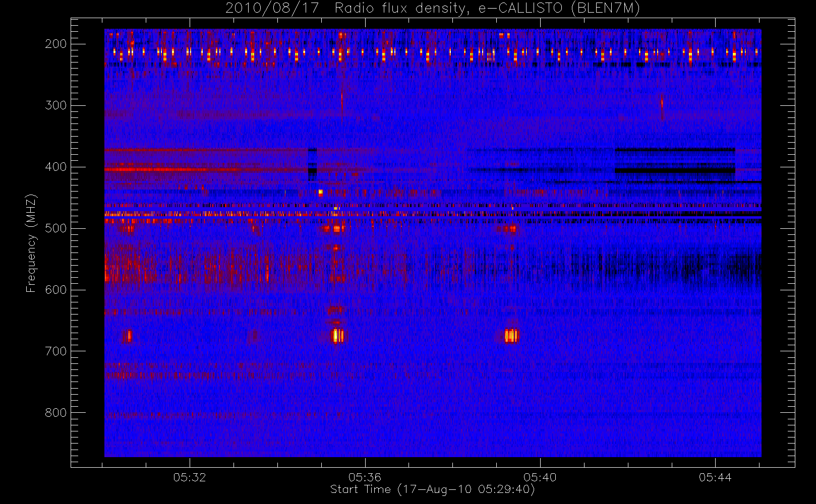
Task: Click the 05:36 time tick label
Action: point(365,477)
